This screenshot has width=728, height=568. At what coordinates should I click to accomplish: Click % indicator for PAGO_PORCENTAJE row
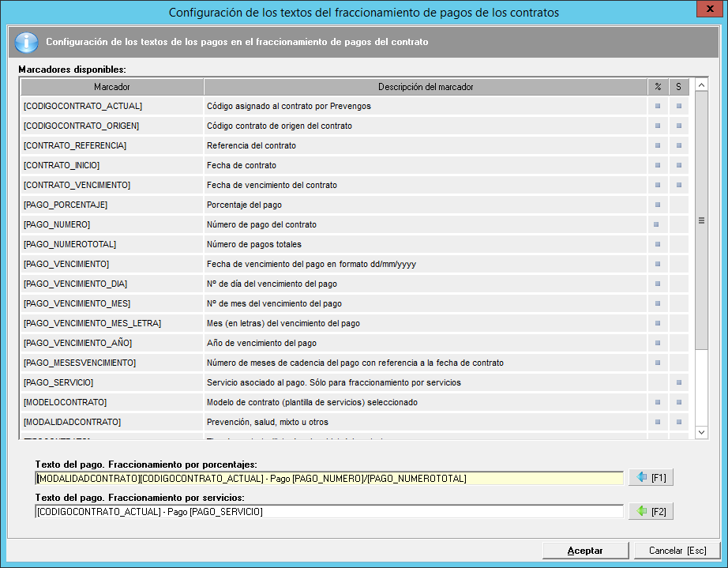[658, 205]
